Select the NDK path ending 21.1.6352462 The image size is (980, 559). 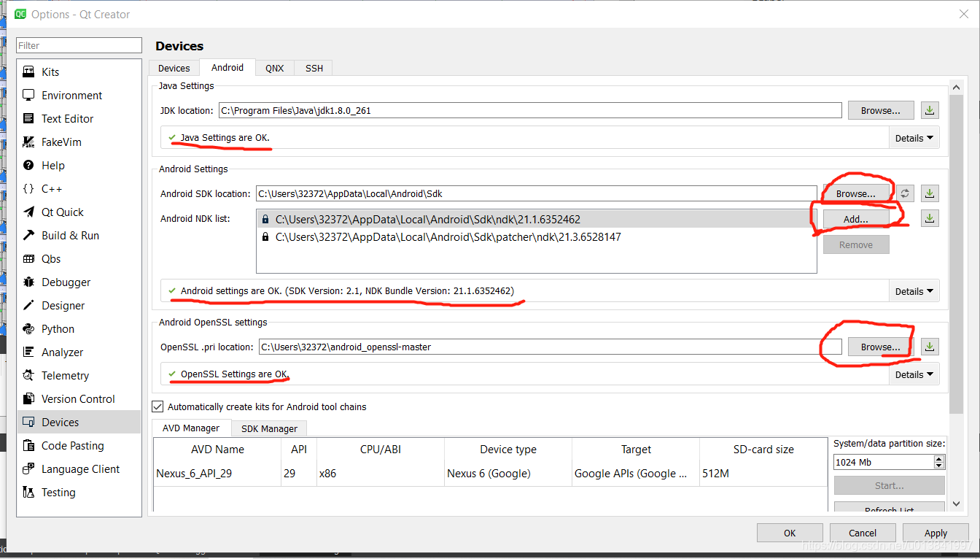pos(536,219)
